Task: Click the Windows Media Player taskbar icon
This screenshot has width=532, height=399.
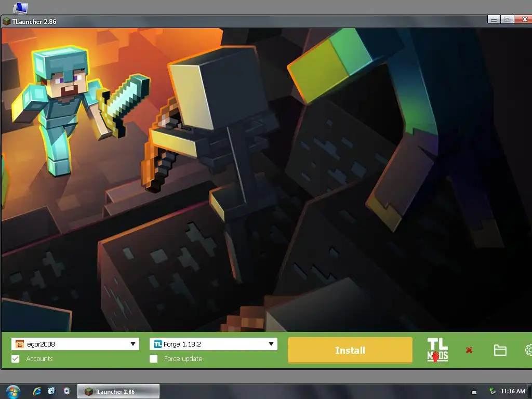Action: click(x=67, y=391)
